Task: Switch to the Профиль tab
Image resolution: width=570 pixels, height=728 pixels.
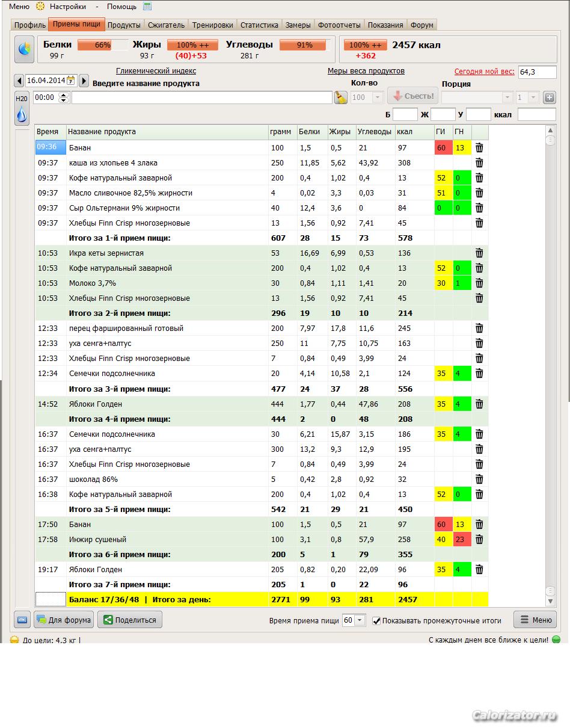Action: (30, 25)
